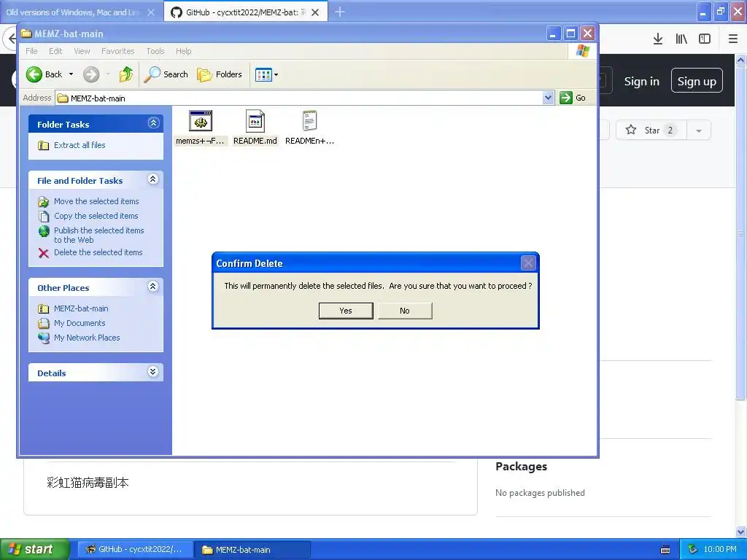Click the Sign up button on GitHub
Image resolution: width=747 pixels, height=560 pixels.
pos(697,82)
